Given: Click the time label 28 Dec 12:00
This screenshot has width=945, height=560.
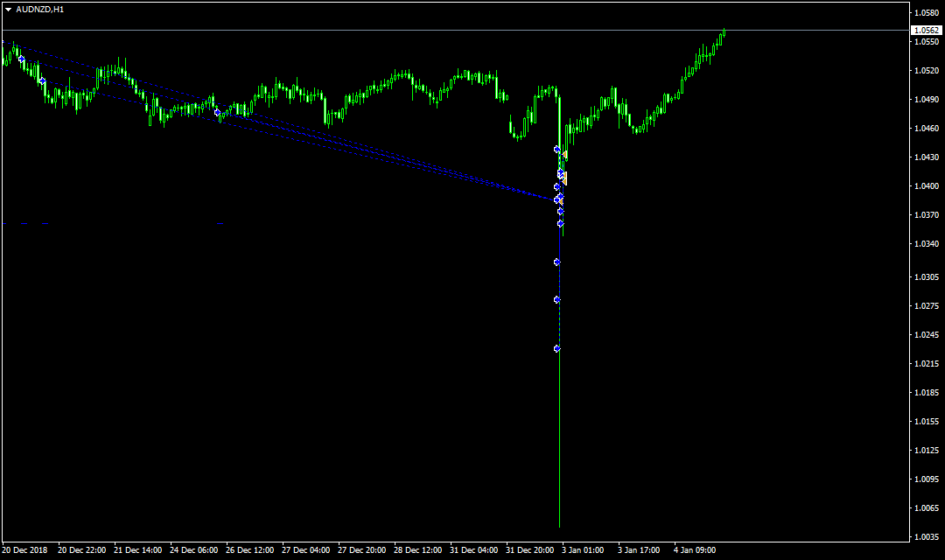Looking at the screenshot, I should click(x=418, y=550).
